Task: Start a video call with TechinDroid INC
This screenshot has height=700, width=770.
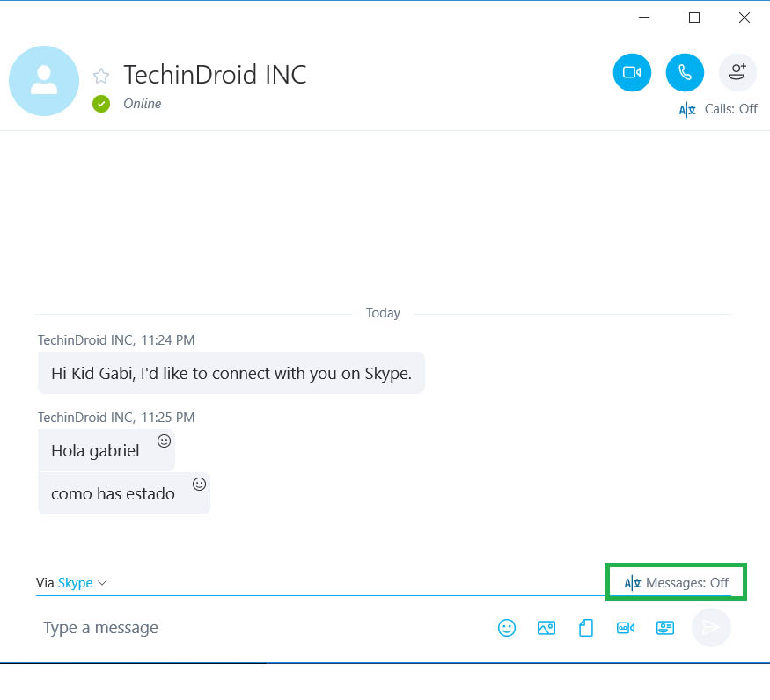Action: pyautogui.click(x=632, y=73)
